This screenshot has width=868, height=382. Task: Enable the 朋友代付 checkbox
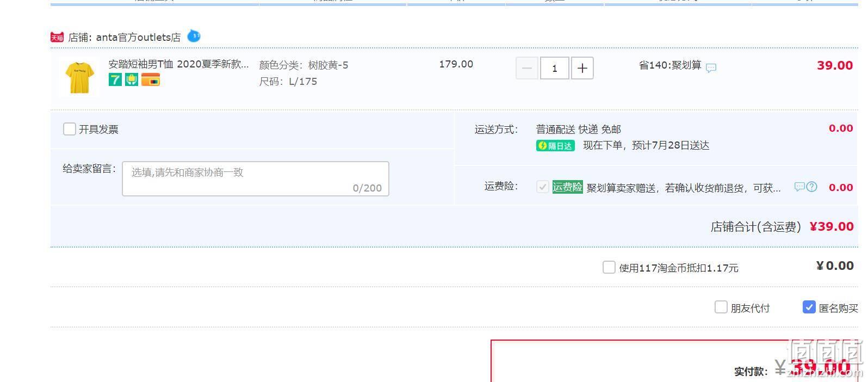[x=721, y=307]
